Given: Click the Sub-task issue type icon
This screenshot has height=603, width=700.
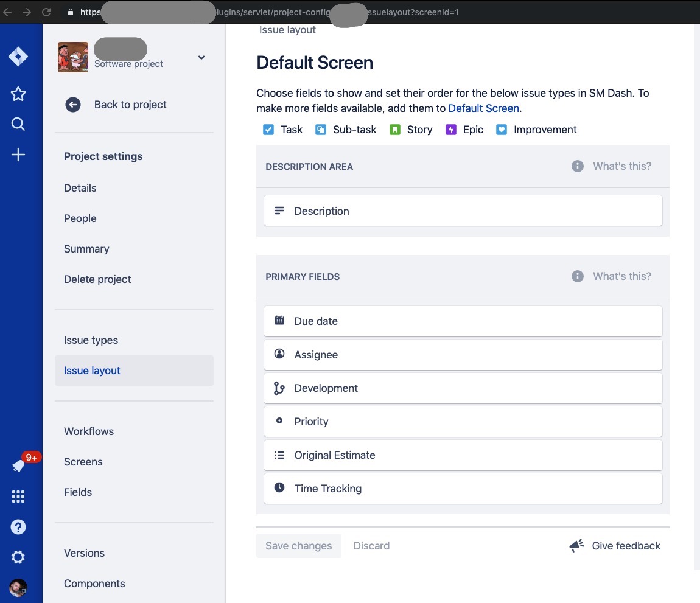Looking at the screenshot, I should 321,130.
